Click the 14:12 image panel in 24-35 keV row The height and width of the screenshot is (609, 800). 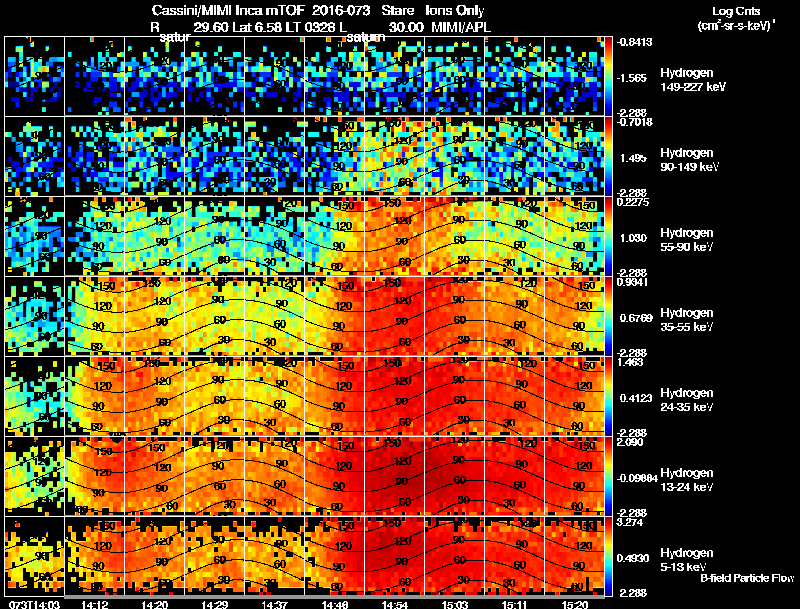pyautogui.click(x=94, y=396)
